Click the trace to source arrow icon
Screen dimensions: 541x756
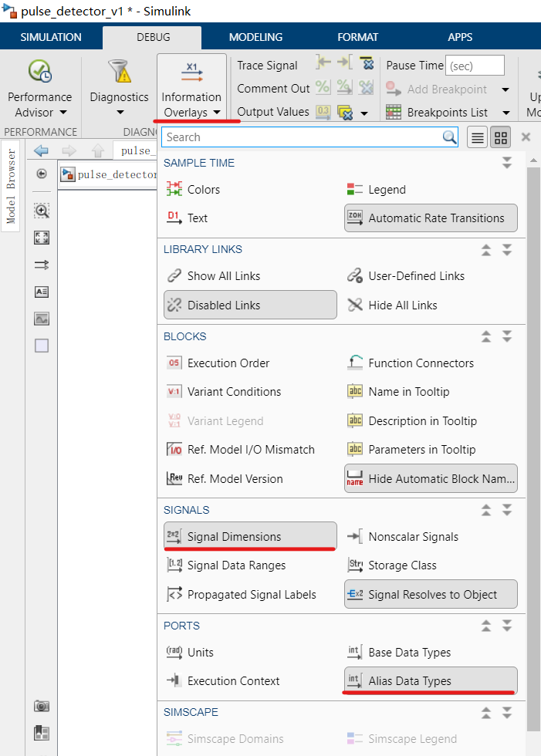click(x=323, y=62)
